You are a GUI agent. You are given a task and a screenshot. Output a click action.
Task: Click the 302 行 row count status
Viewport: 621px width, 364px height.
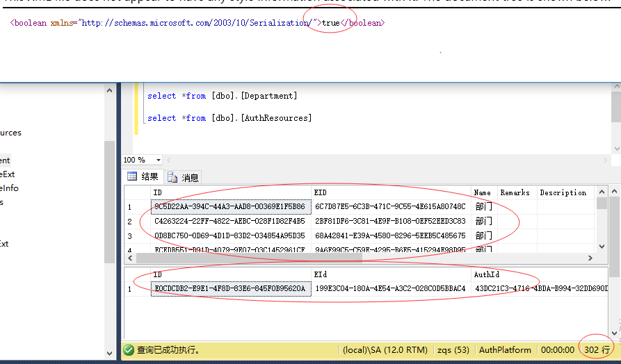tap(597, 350)
